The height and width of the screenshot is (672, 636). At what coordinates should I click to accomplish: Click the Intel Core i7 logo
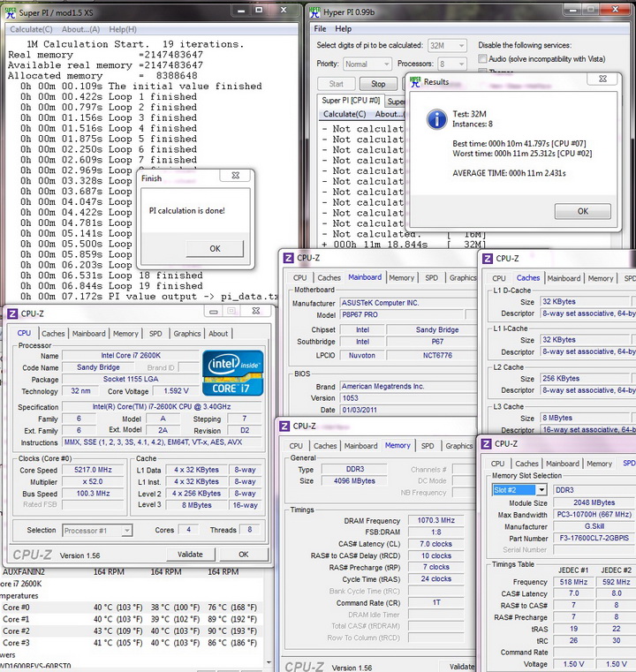(232, 373)
